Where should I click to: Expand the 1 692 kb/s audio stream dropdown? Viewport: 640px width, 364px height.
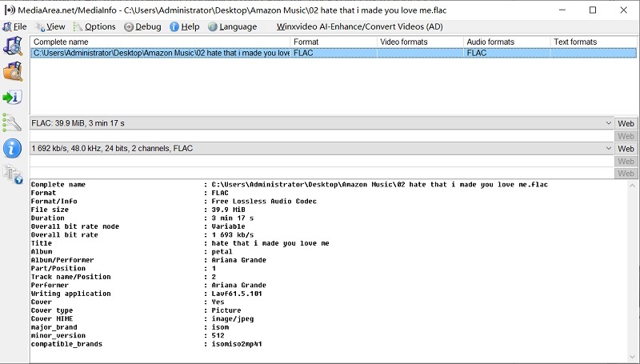(608, 149)
